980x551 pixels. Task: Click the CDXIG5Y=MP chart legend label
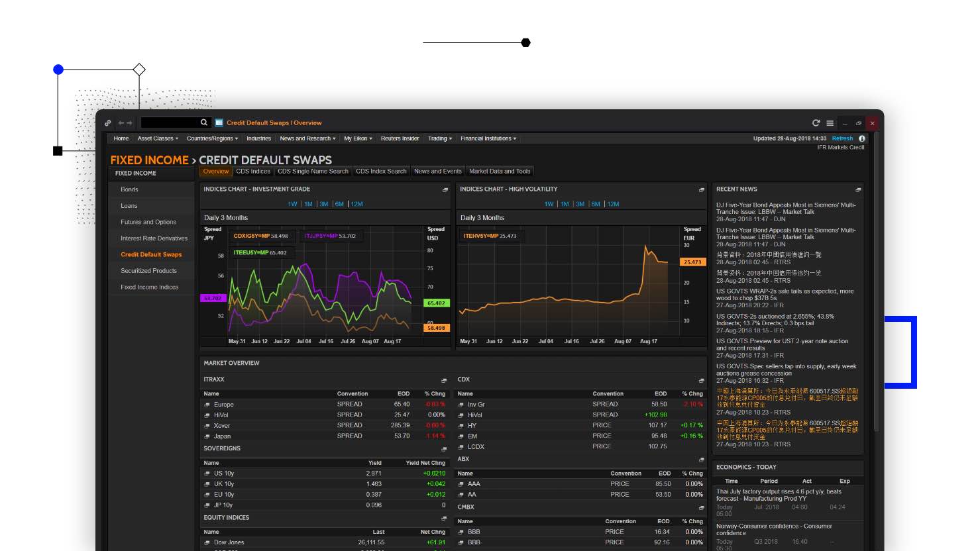tap(251, 236)
